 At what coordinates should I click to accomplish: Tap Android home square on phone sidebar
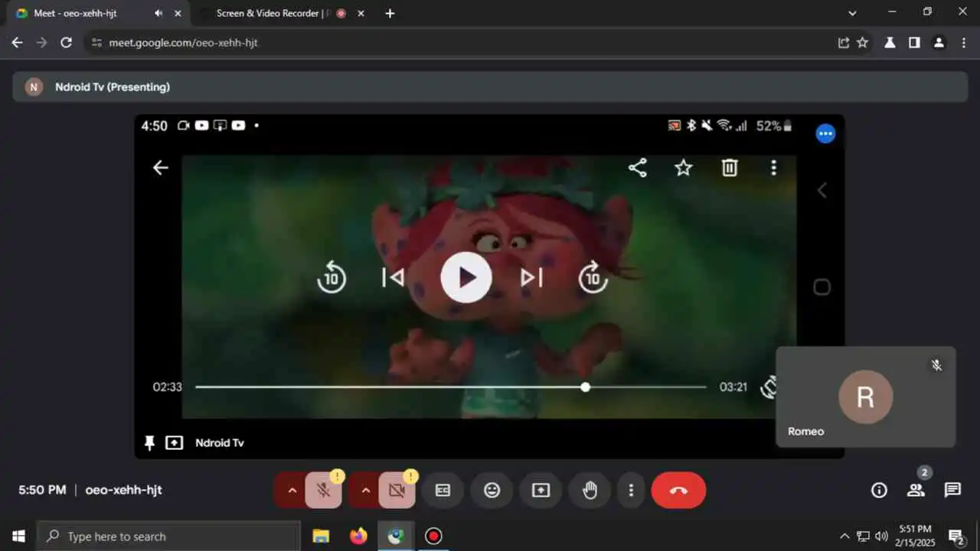click(x=822, y=287)
